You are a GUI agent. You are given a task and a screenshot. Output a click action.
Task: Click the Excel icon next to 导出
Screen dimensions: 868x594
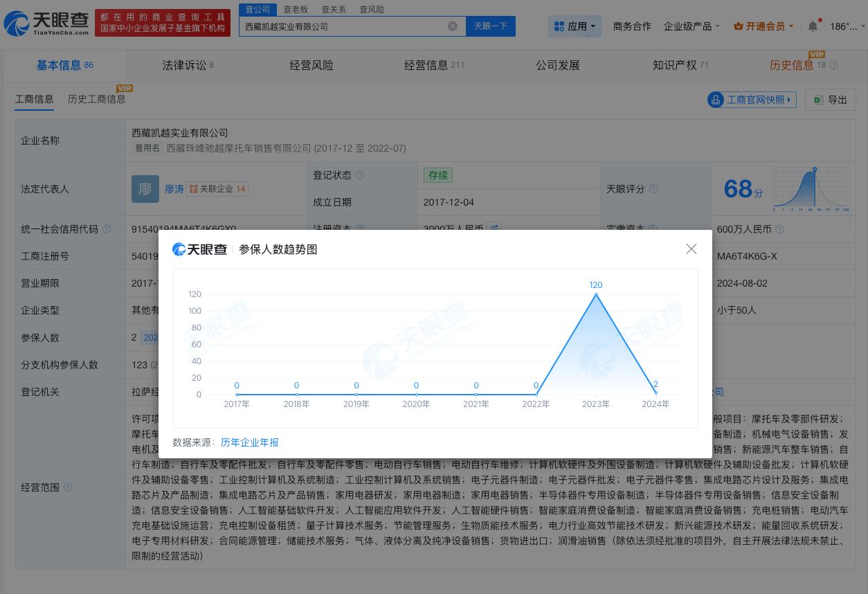point(820,99)
